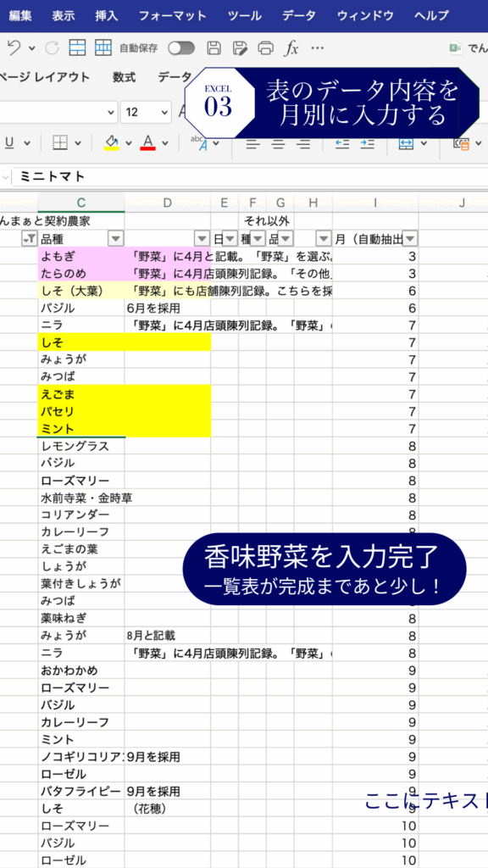Open the ツール menu
Image resolution: width=488 pixels, height=868 pixels.
245,15
